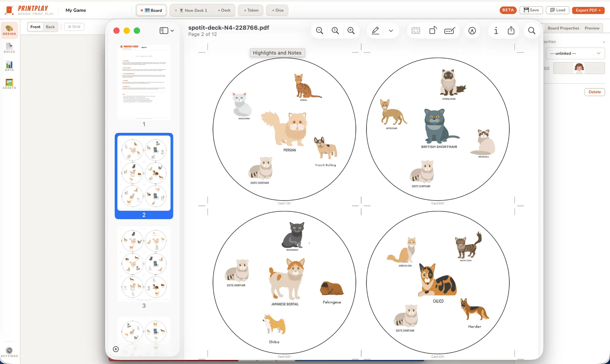
Task: Close the properties panel with the x
Action: pyautogui.click(x=604, y=42)
